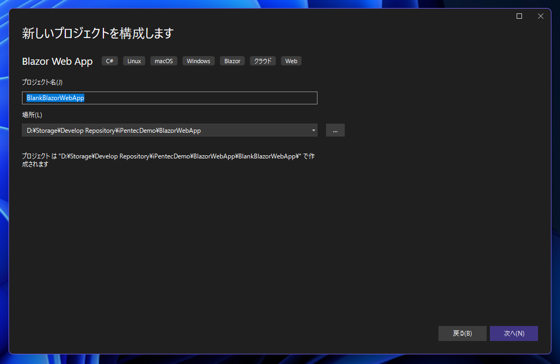
Task: Click the Windows tag
Action: (x=199, y=61)
